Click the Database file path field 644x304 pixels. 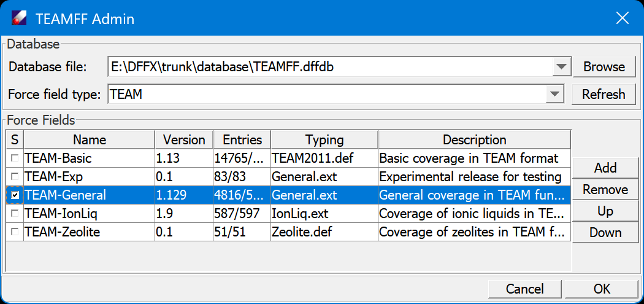tap(330, 67)
